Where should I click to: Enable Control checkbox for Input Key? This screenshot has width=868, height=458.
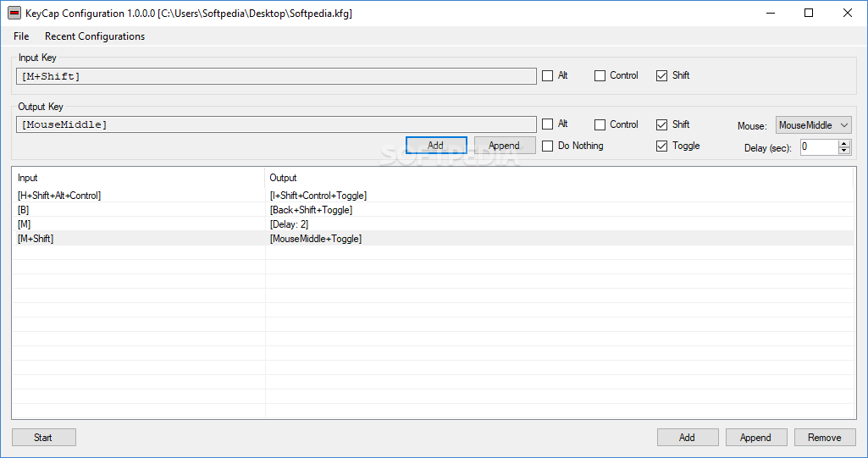[x=600, y=76]
